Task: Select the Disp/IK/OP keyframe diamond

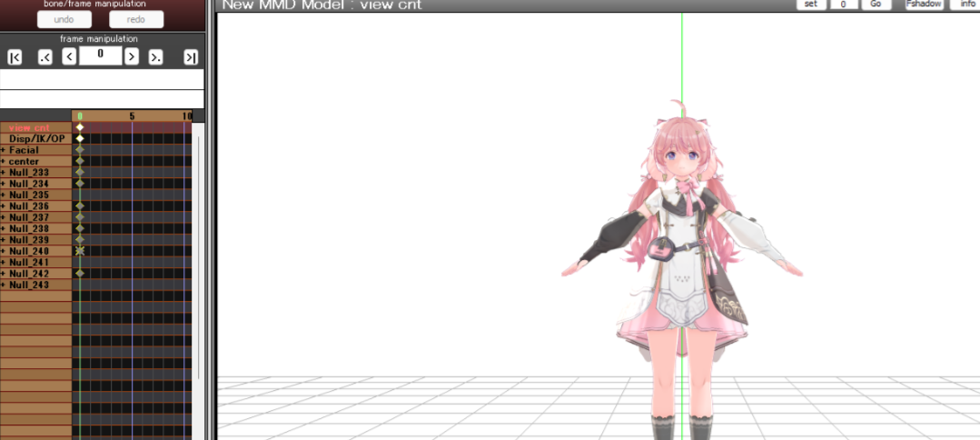Action: click(80, 139)
